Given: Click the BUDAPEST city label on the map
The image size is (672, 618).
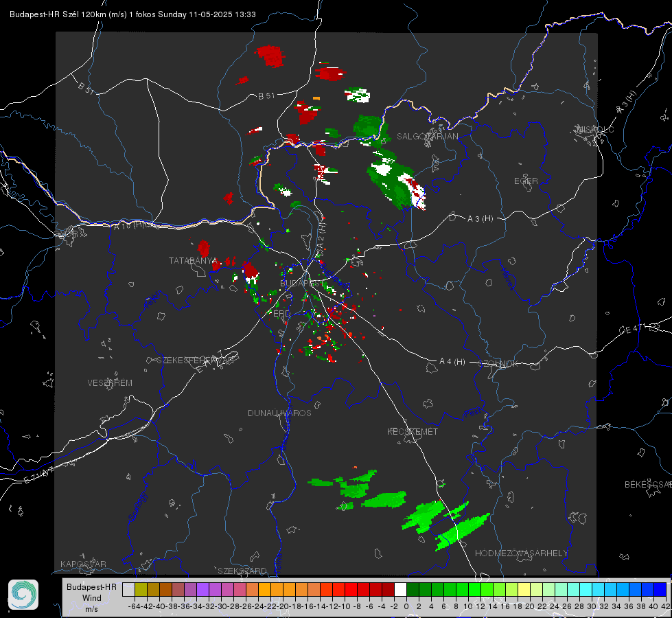Looking at the screenshot, I should (302, 284).
